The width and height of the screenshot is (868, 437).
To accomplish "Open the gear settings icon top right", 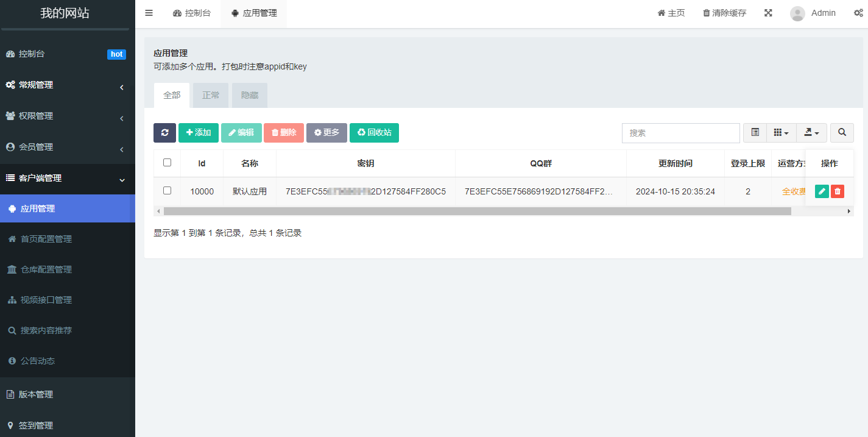I will tap(859, 12).
